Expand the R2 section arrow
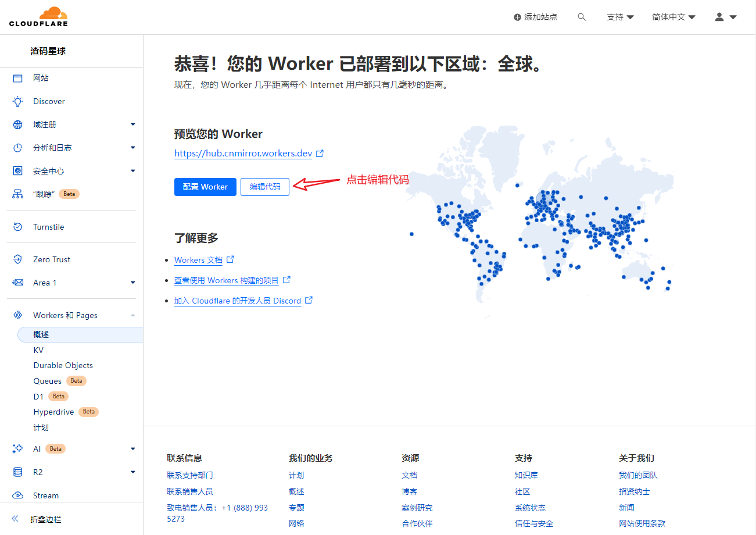Viewport: 756px width, 535px height. (133, 472)
